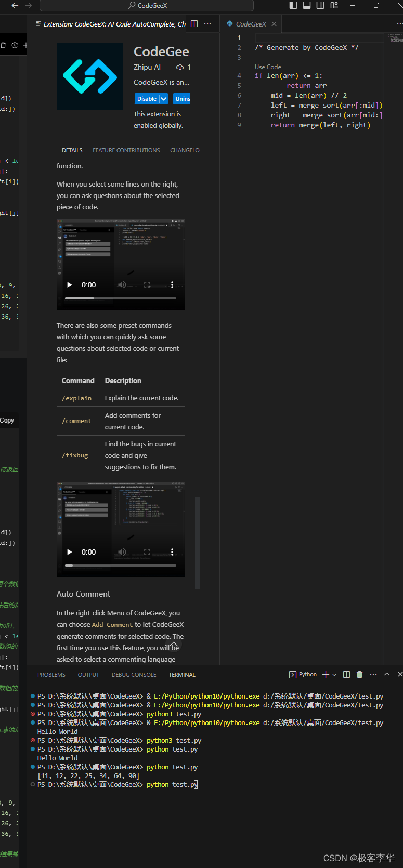Screen dimensions: 403x868
Task: Kill terminal with trash icon
Action: click(x=359, y=674)
